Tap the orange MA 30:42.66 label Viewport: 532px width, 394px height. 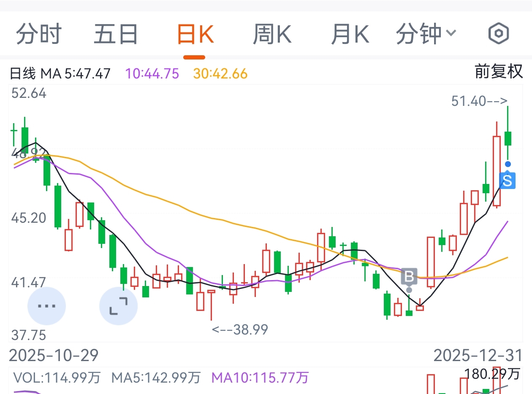pos(220,74)
